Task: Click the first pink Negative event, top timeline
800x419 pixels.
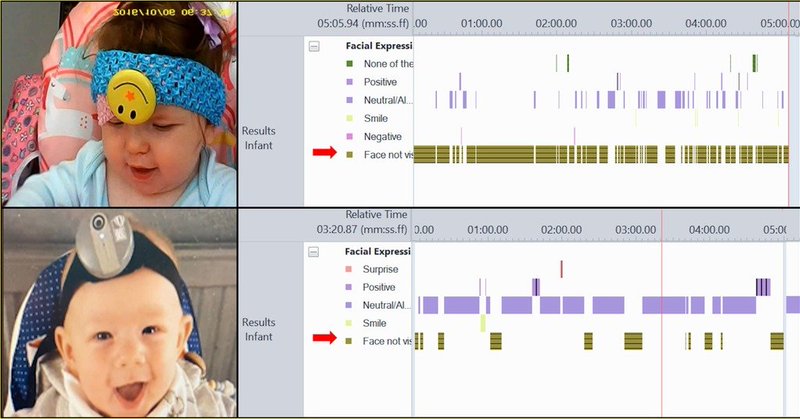Action: pyautogui.click(x=461, y=136)
